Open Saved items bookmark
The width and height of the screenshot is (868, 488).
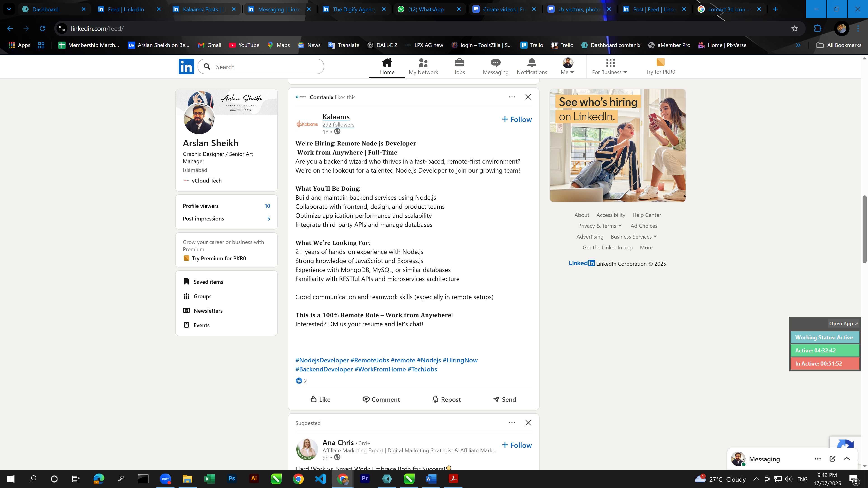point(203,282)
